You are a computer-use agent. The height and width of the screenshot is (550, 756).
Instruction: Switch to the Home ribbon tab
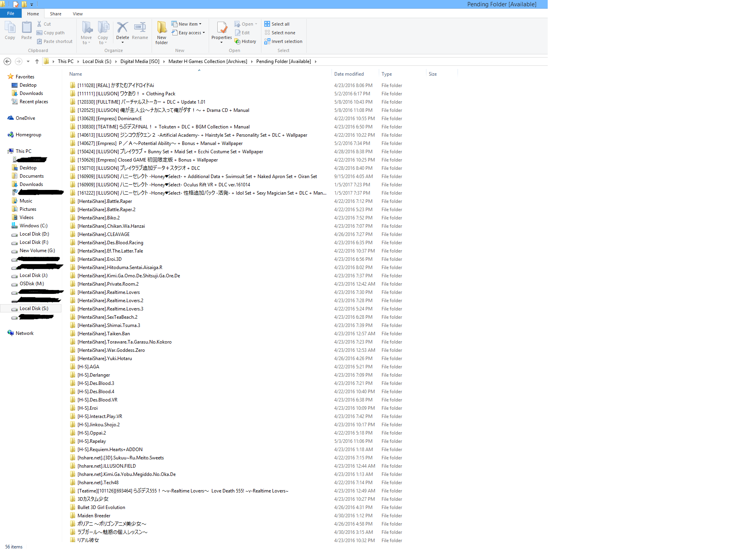pos(33,14)
